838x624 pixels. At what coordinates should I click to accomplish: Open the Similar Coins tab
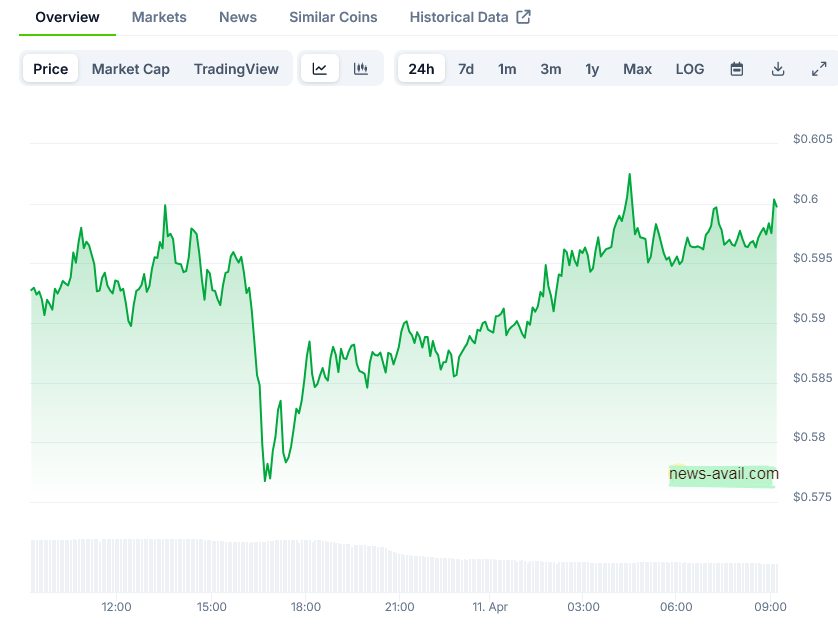(333, 17)
